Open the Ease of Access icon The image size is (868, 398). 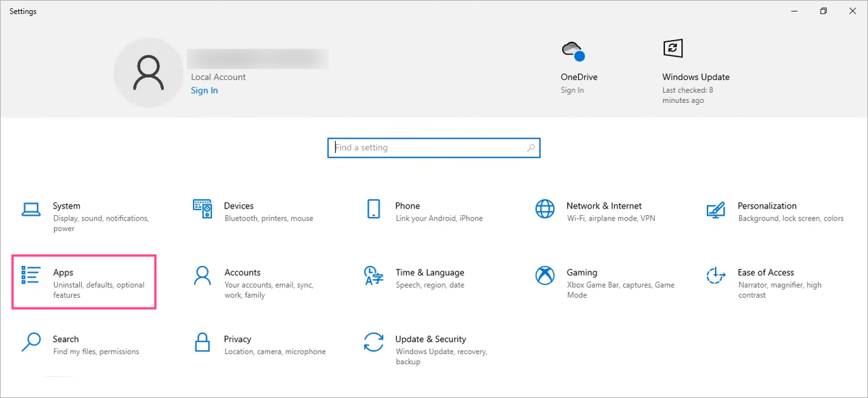(x=716, y=275)
